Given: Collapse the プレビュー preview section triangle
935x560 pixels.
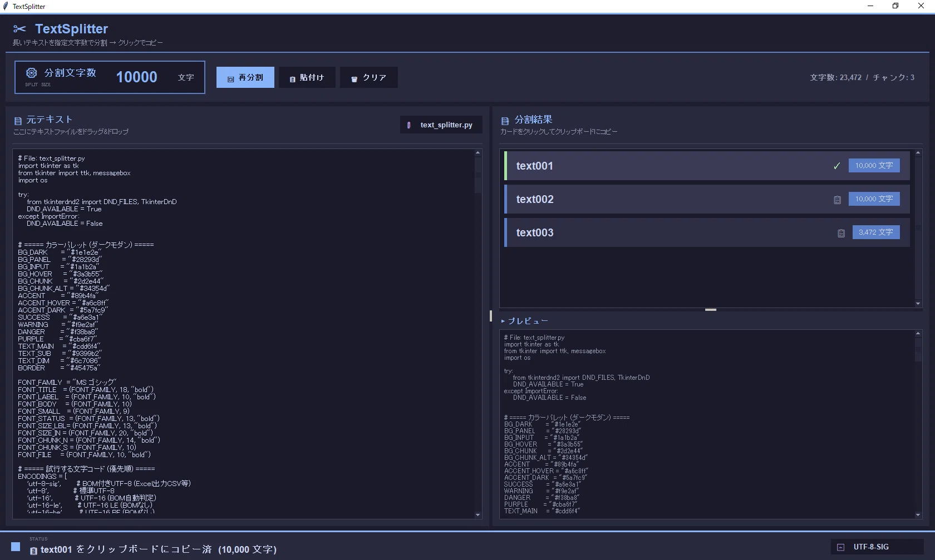Looking at the screenshot, I should 503,321.
